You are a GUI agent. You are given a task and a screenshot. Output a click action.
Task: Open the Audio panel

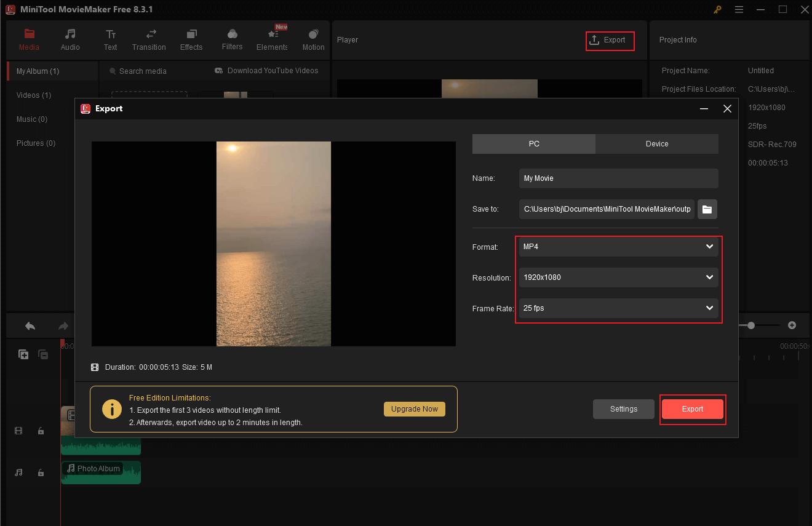coord(70,35)
